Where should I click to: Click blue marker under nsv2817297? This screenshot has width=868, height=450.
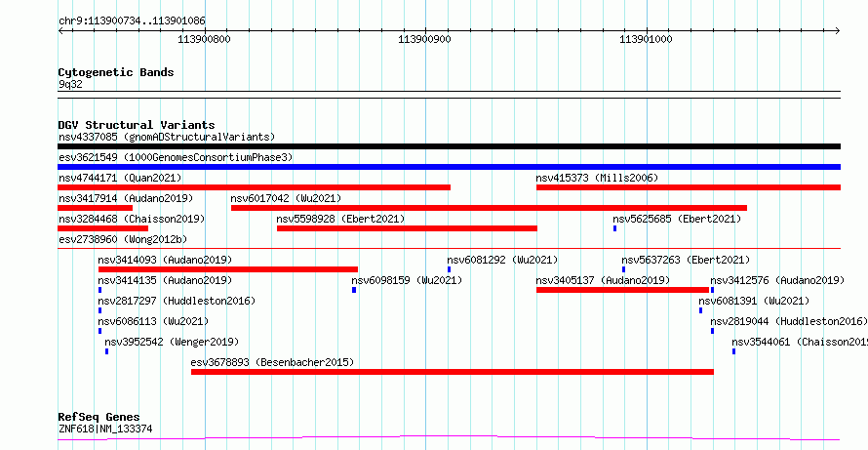100,310
